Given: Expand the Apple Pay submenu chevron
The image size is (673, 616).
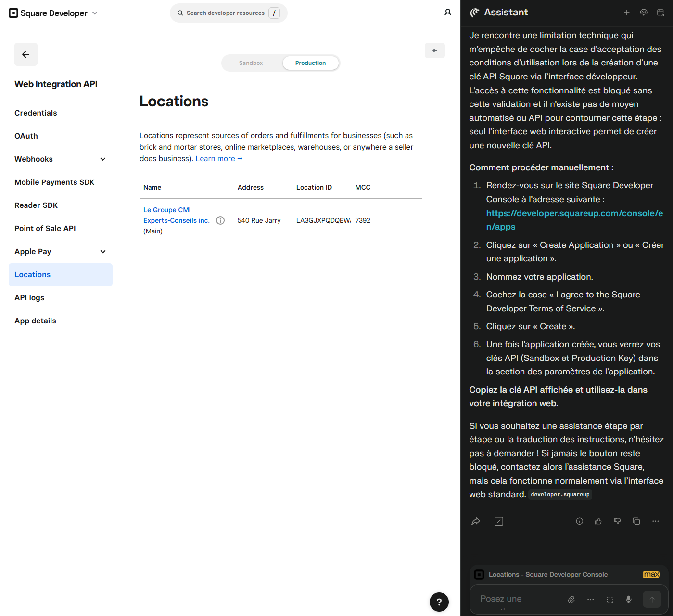Looking at the screenshot, I should (x=103, y=252).
